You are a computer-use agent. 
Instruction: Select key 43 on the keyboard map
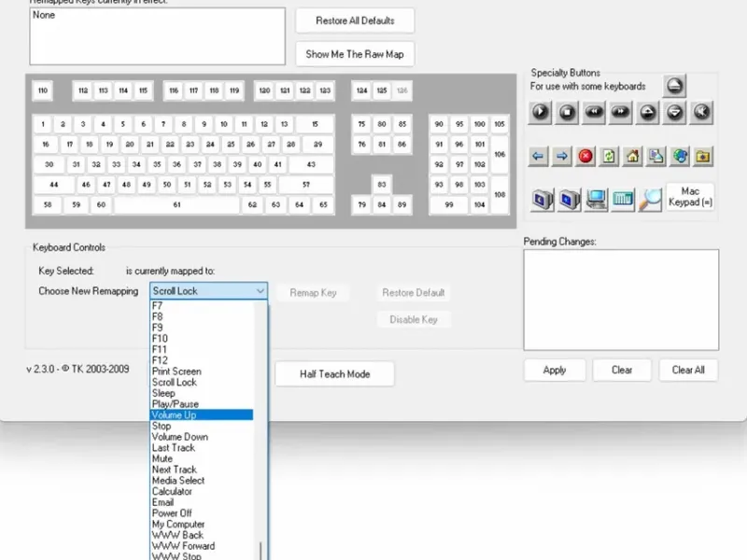click(x=311, y=164)
